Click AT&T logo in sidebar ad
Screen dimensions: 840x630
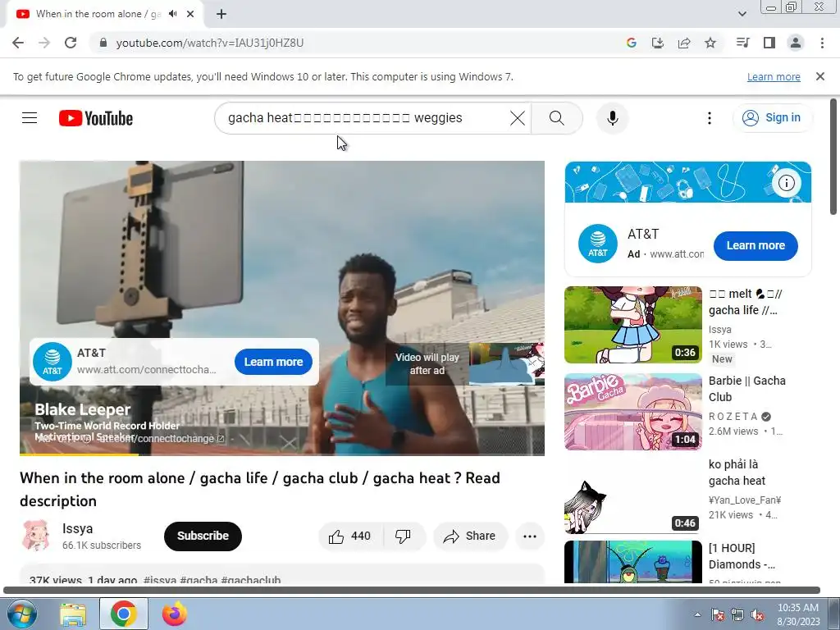[x=597, y=244]
